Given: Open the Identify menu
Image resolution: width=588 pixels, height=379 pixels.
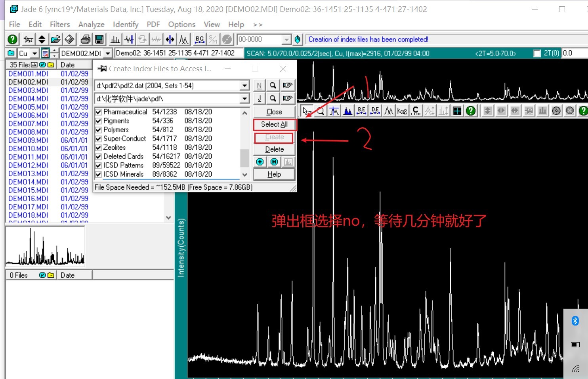Looking at the screenshot, I should tap(126, 25).
